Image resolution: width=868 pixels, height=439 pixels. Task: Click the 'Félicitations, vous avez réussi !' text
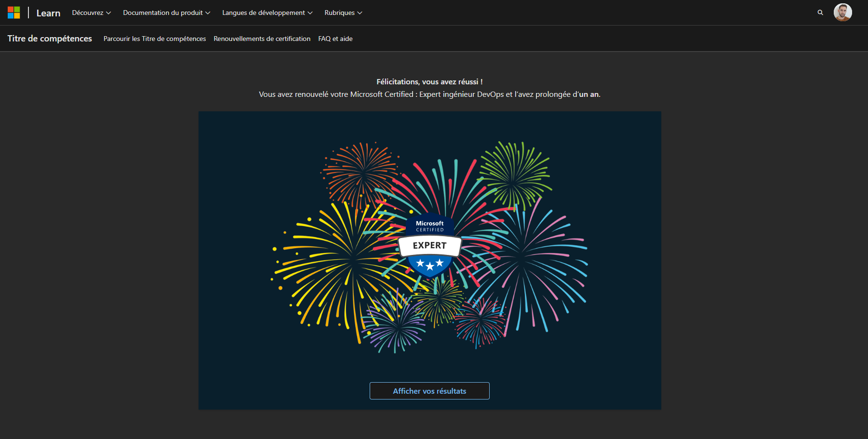tap(429, 82)
